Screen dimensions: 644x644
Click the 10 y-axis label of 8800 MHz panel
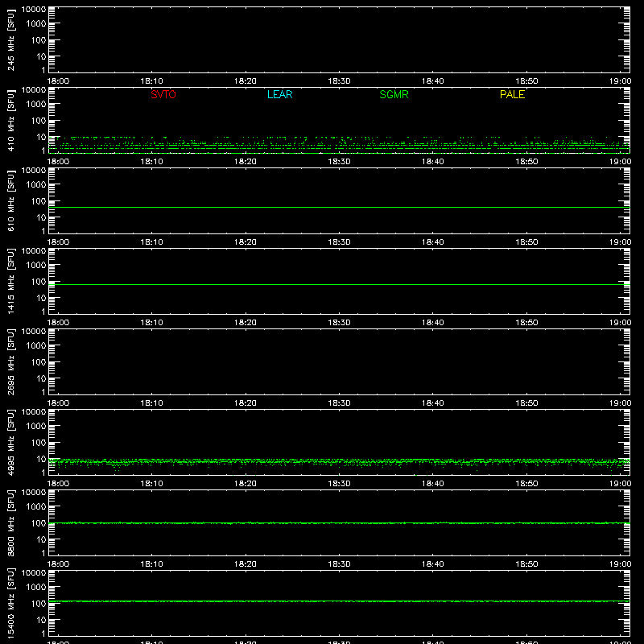(x=41, y=539)
